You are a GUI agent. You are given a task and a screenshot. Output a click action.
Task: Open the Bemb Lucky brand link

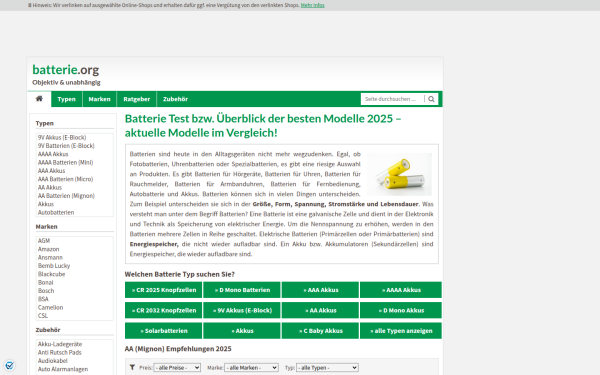click(x=54, y=266)
